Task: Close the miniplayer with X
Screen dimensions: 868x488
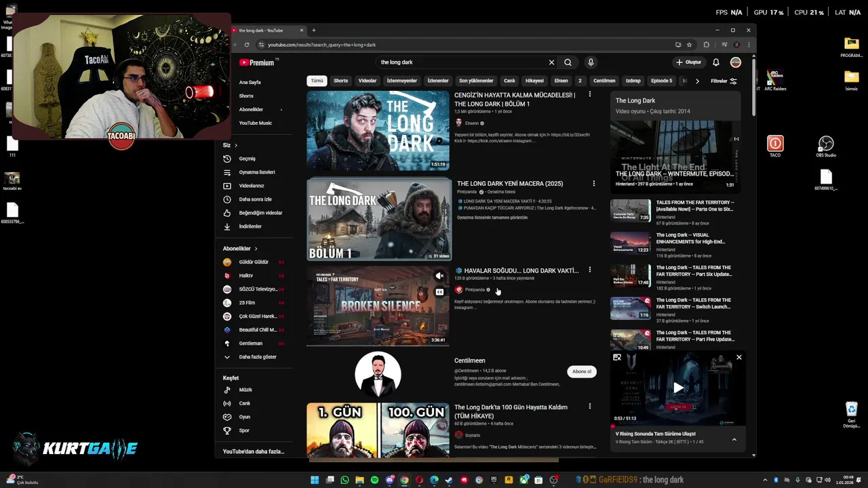Action: (739, 357)
